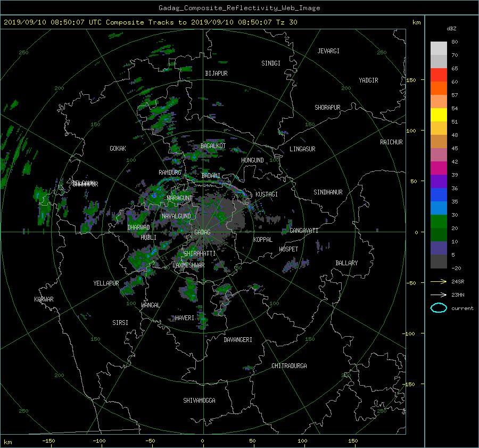This screenshot has width=479, height=448.
Task: Click the GANGAVATI city label
Action: (x=304, y=231)
